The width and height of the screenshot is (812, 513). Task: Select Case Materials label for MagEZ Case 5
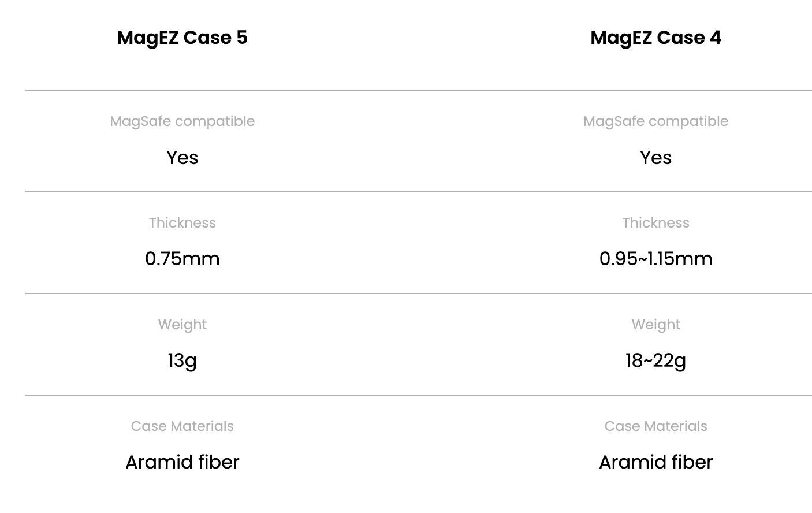[182, 426]
